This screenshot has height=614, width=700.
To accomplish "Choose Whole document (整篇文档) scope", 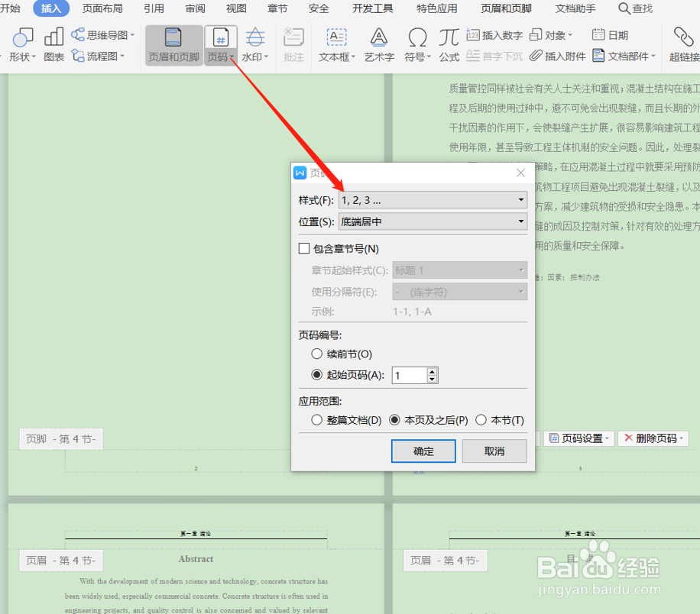I will pos(316,420).
